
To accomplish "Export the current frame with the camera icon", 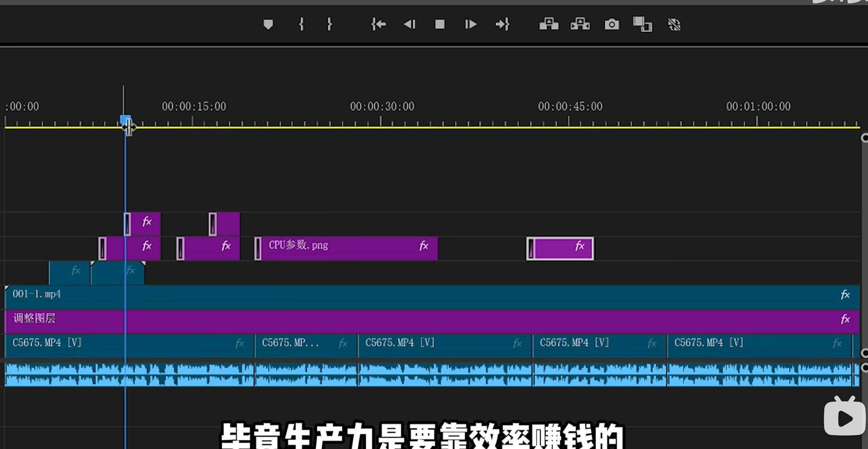I will [x=611, y=24].
